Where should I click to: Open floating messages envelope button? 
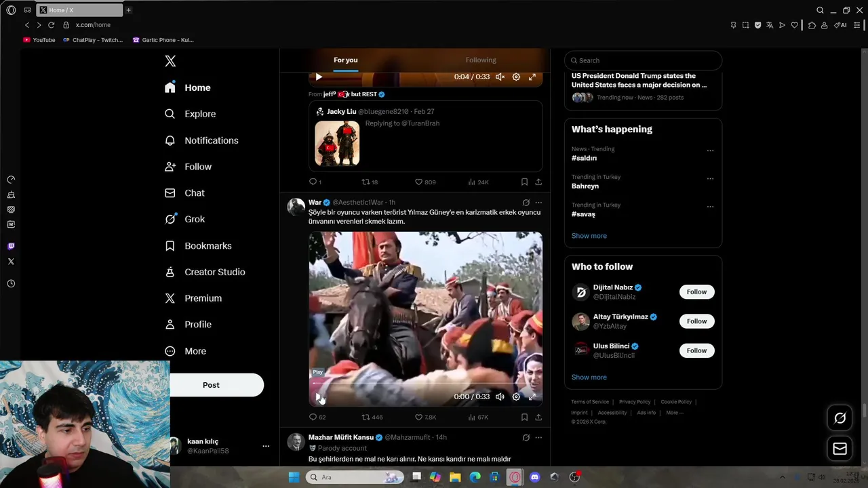[840, 449]
